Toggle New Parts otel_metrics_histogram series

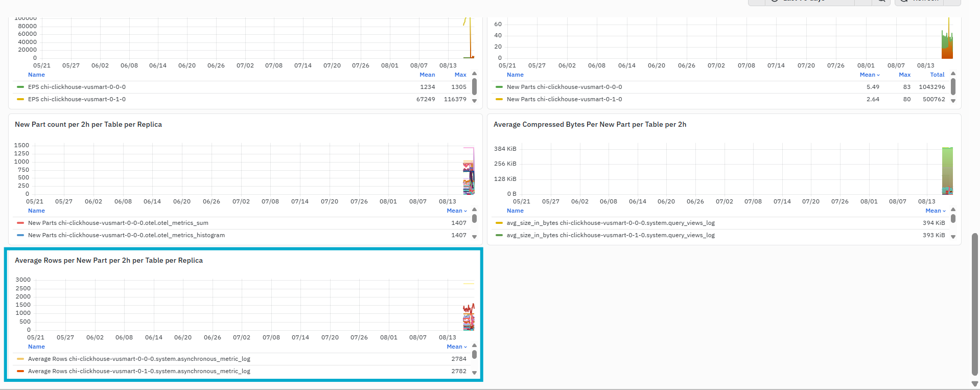126,235
